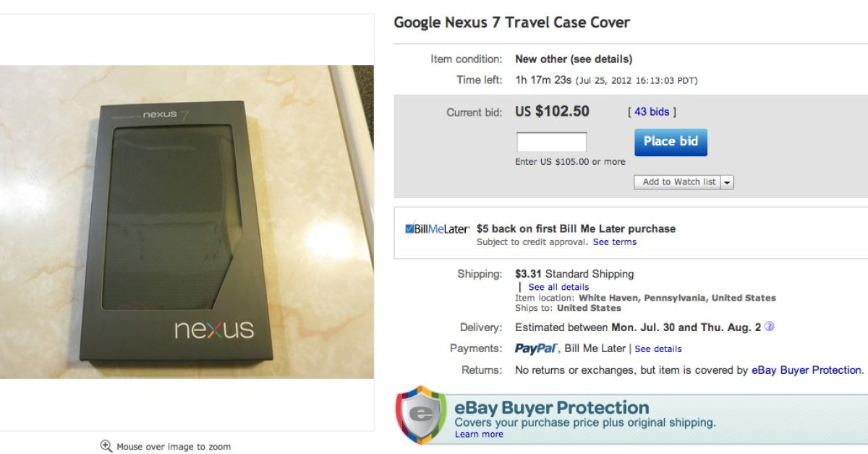868x454 pixels.
Task: Click the $5 back on first Bill Me Later purchase heading
Action: (576, 228)
